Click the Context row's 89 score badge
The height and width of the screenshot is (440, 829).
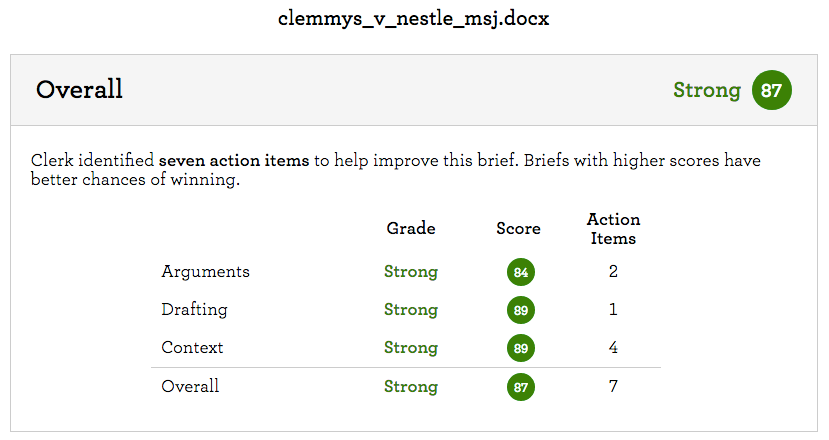tap(520, 348)
